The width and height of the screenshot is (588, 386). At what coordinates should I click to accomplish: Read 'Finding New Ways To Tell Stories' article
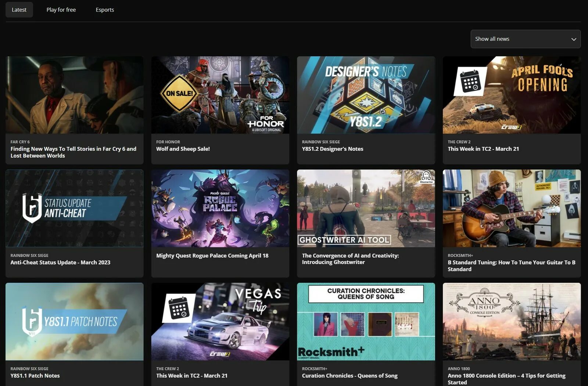73,152
